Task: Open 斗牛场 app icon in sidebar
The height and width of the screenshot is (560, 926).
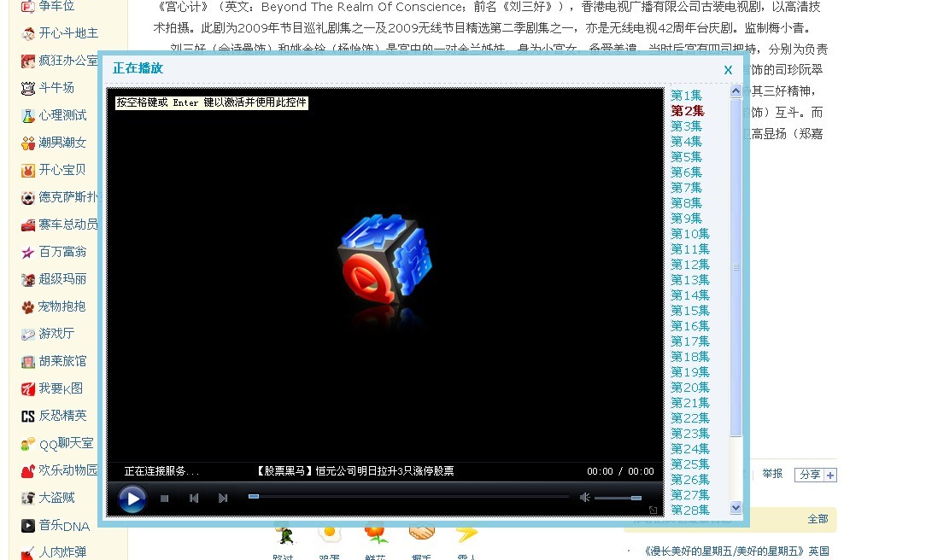Action: pos(27,89)
